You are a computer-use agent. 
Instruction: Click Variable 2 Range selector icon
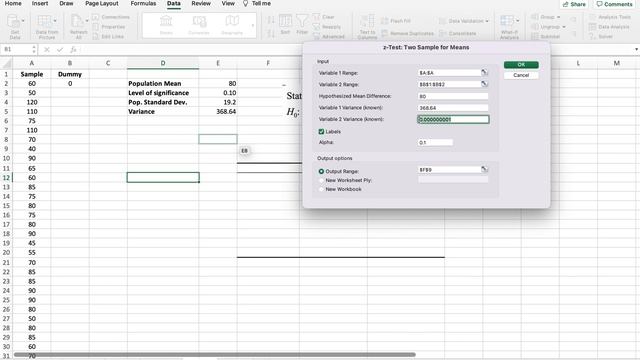(x=484, y=84)
